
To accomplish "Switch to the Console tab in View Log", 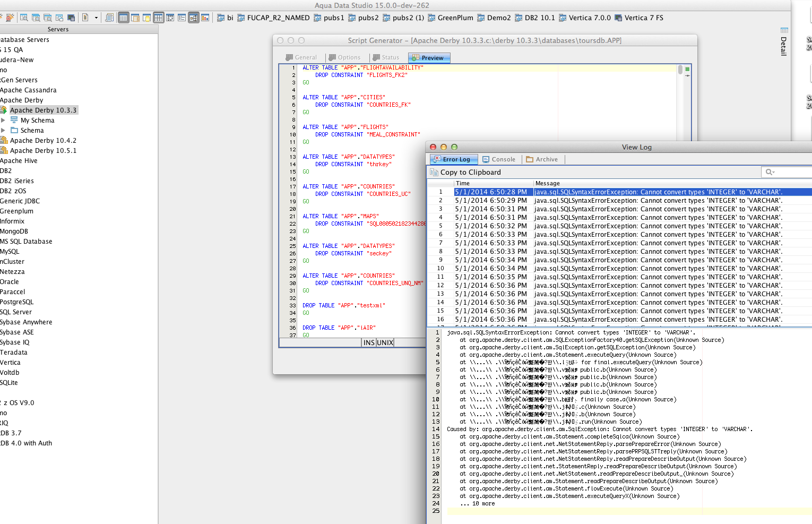I will pos(499,159).
